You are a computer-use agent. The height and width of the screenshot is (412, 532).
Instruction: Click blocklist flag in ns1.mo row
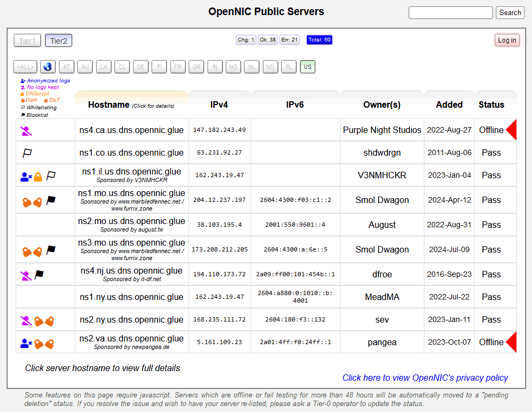(51, 200)
